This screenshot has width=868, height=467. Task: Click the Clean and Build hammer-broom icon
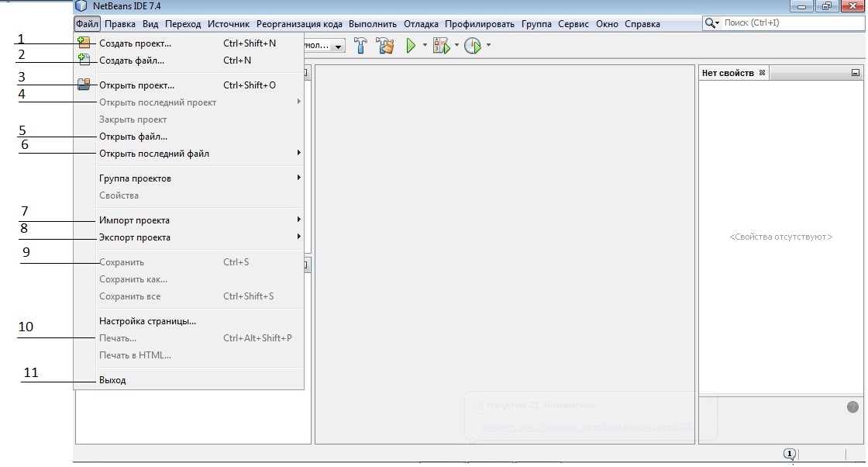coord(384,46)
